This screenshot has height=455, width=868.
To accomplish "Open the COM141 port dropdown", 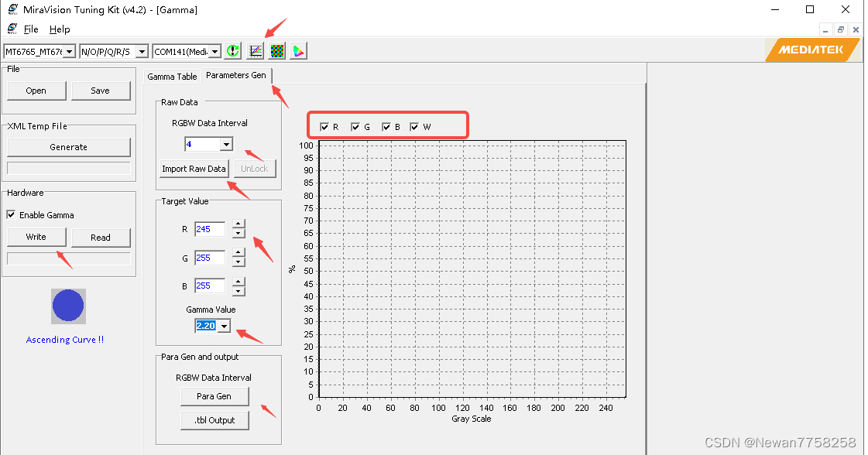I will click(x=215, y=52).
